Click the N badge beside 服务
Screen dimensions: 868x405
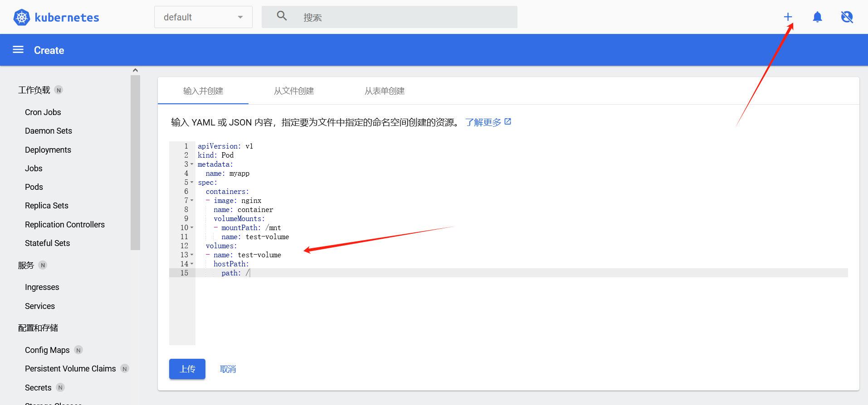43,265
